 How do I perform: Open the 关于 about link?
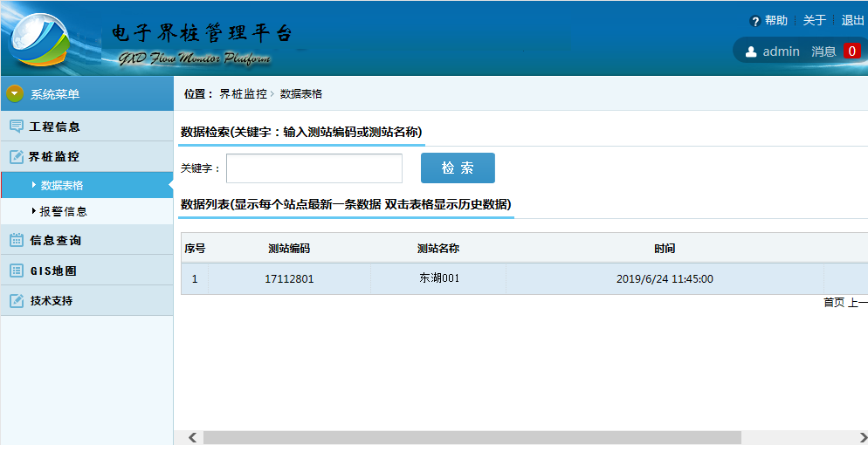(814, 21)
